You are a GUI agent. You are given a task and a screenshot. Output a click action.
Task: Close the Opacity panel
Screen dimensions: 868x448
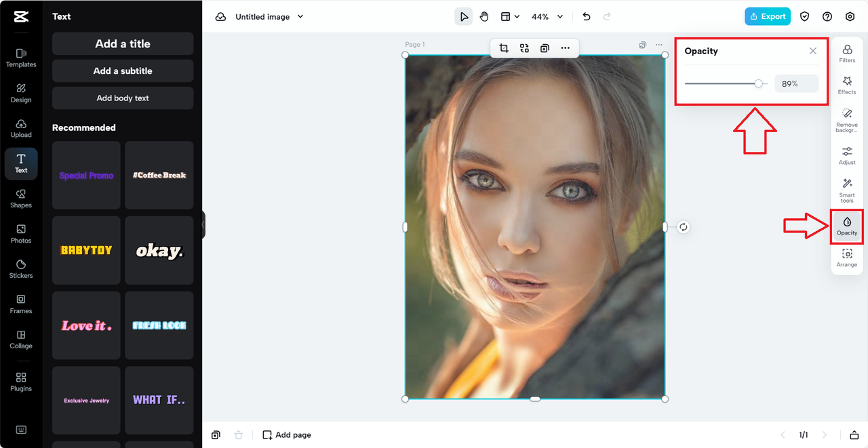click(x=813, y=51)
